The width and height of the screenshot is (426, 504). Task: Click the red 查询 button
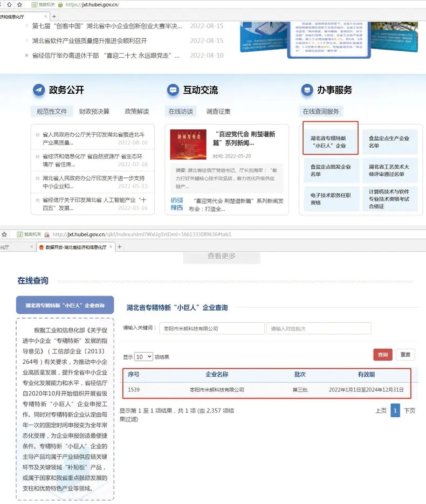coord(383,355)
